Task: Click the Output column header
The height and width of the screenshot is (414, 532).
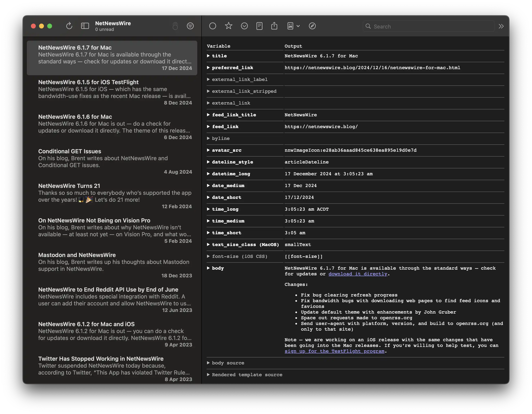Action: pos(293,46)
